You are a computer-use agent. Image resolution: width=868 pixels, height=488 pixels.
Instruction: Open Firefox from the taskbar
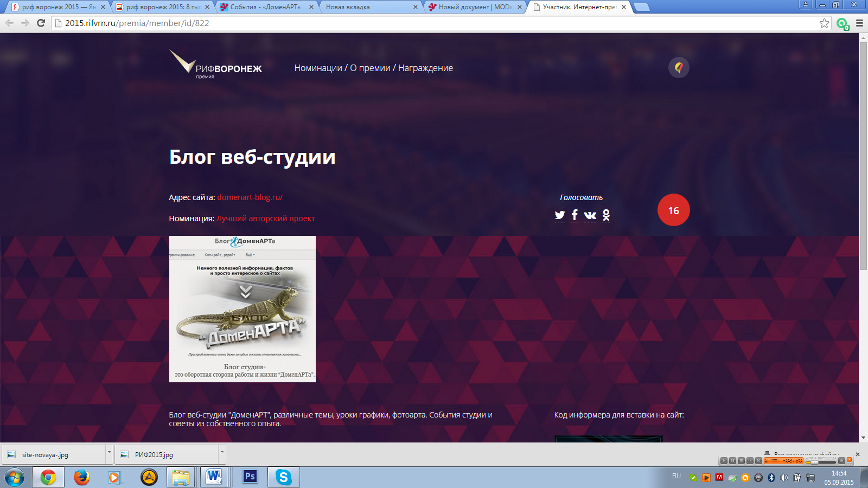pyautogui.click(x=82, y=477)
